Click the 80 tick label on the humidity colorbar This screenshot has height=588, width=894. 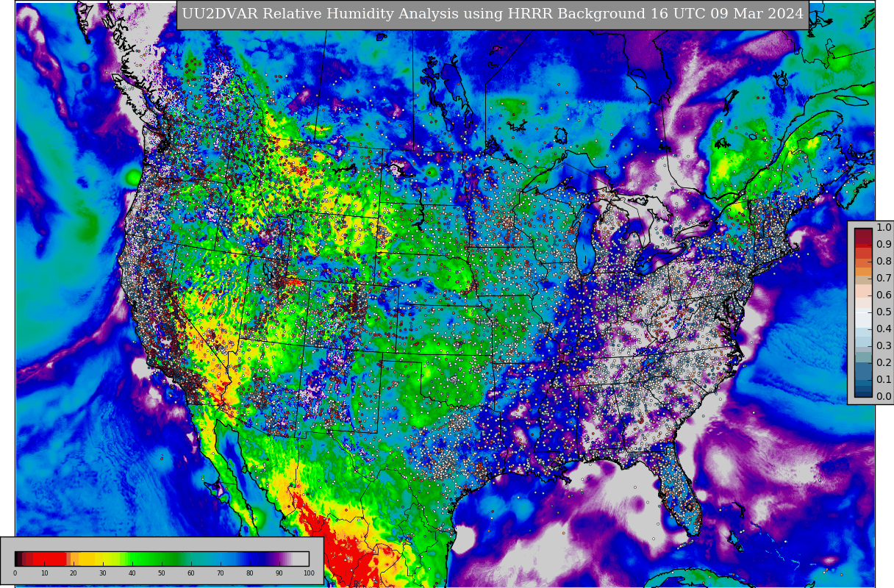[x=250, y=573]
